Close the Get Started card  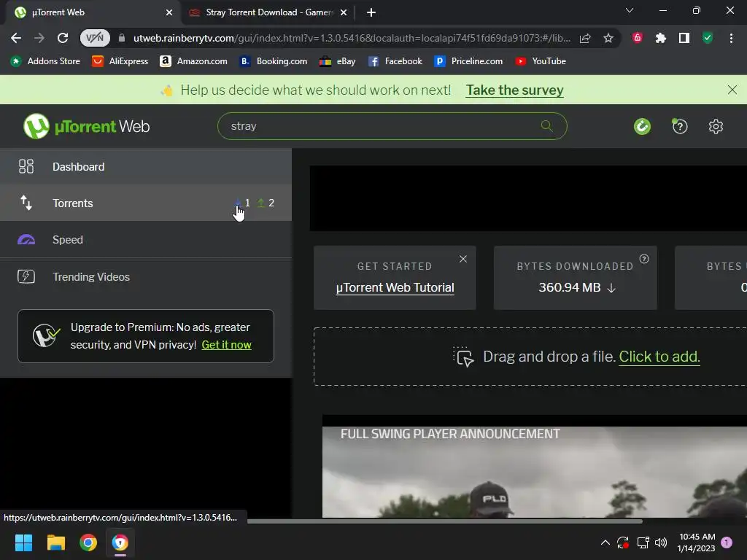click(x=463, y=259)
